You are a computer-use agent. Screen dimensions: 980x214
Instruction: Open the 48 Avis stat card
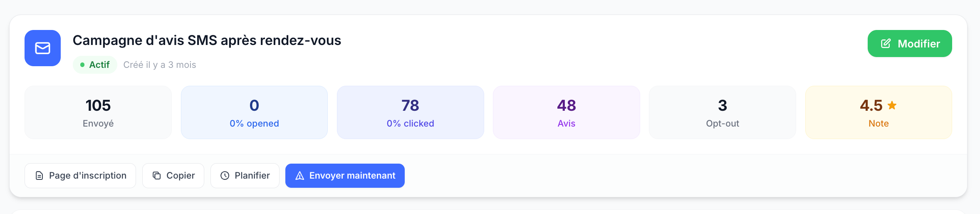click(x=567, y=112)
